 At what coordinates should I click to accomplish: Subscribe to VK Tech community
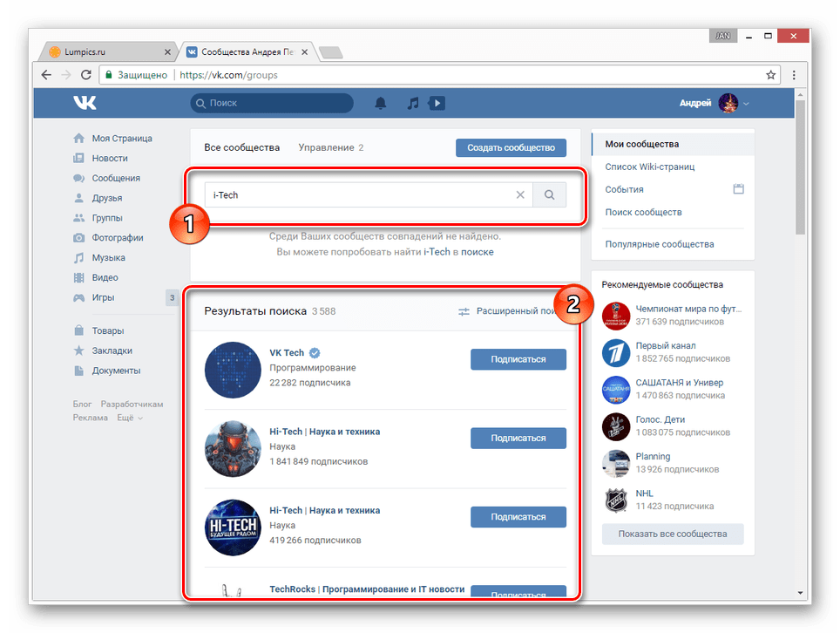518,359
